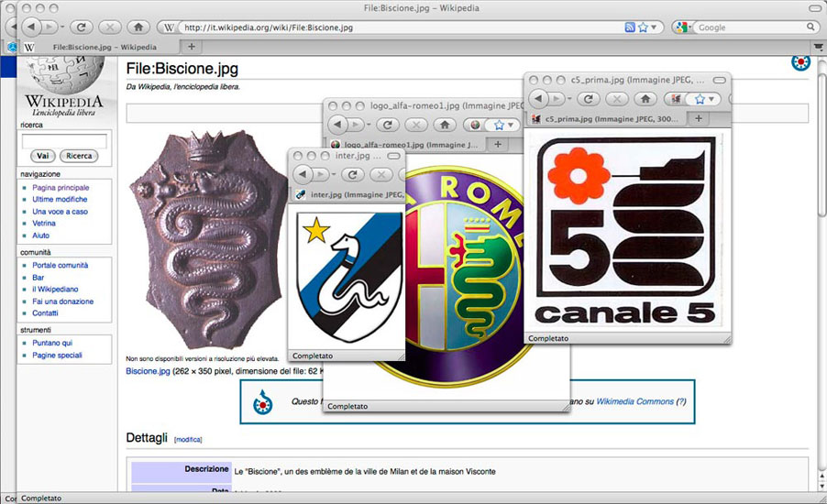Reload the main Wikipedia page
This screenshot has width=827, height=504.
[81, 27]
